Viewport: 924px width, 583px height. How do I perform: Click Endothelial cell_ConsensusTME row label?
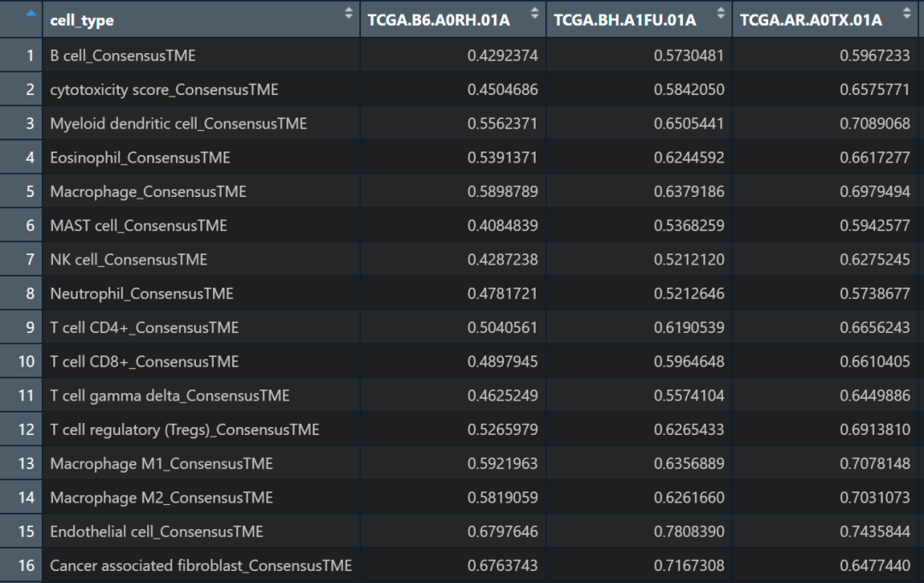coord(157,532)
